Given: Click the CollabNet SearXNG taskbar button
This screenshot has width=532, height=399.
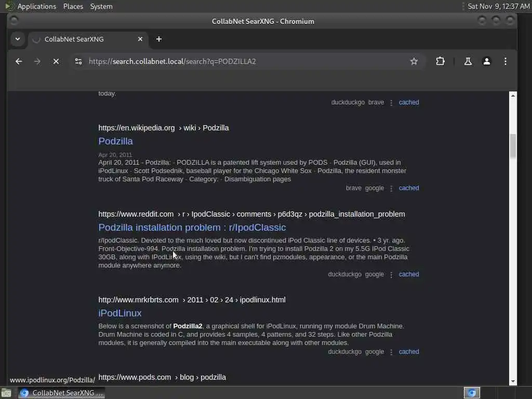Looking at the screenshot, I should (62, 393).
